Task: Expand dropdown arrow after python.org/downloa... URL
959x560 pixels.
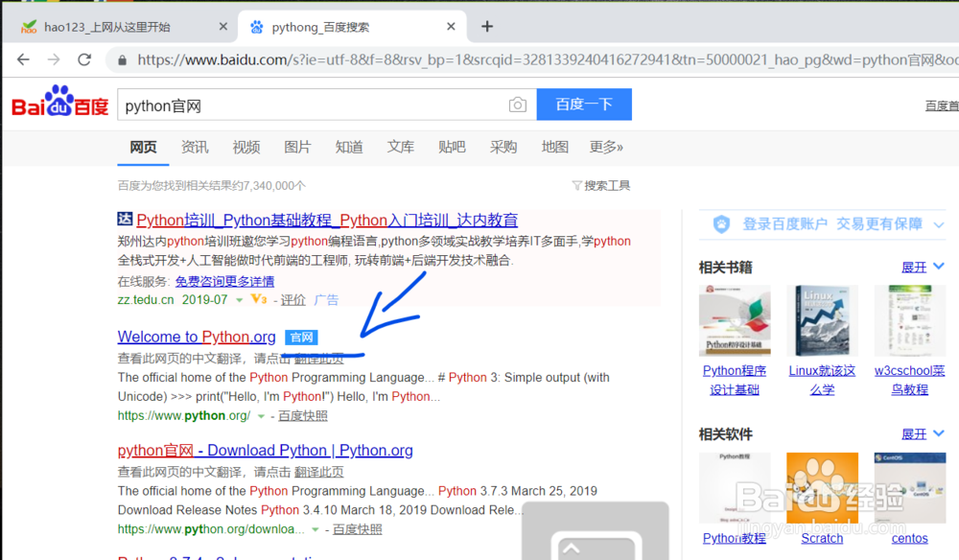Action: pyautogui.click(x=315, y=529)
